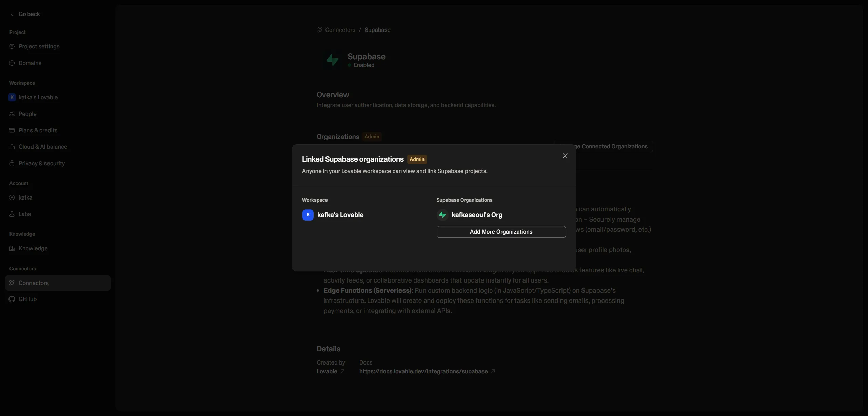Image resolution: width=868 pixels, height=416 pixels.
Task: View Cloud & AI balance
Action: click(x=42, y=147)
